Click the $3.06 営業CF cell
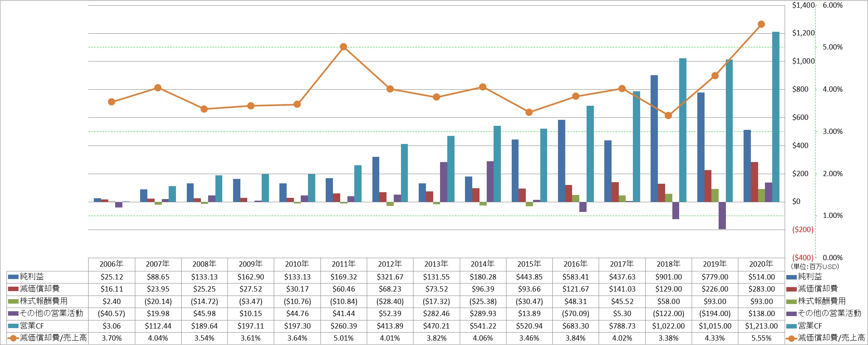Viewport: 868px width, 345px height. 112,326
